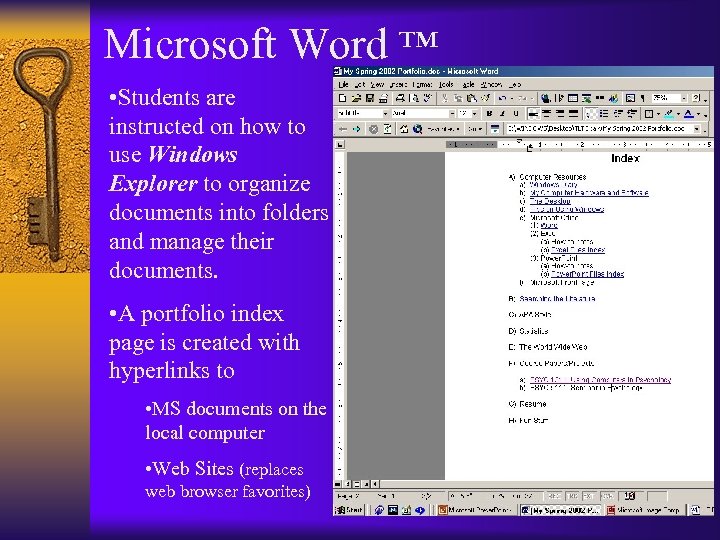The image size is (720, 540).
Task: Switch to Microsoft PowerPoint taskbar button
Action: coord(476,510)
